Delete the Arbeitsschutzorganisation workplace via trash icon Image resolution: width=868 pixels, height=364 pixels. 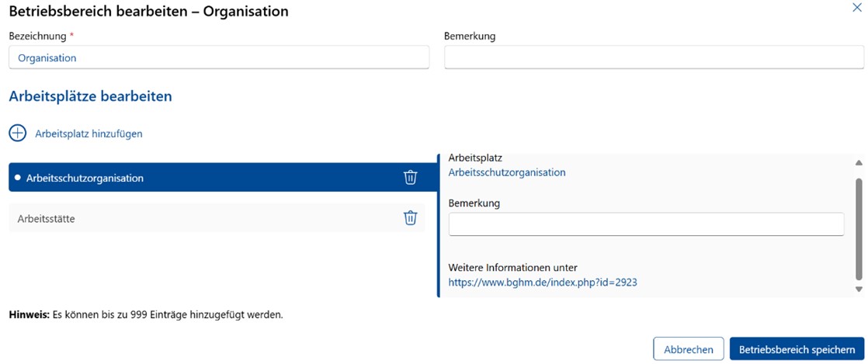(x=410, y=178)
